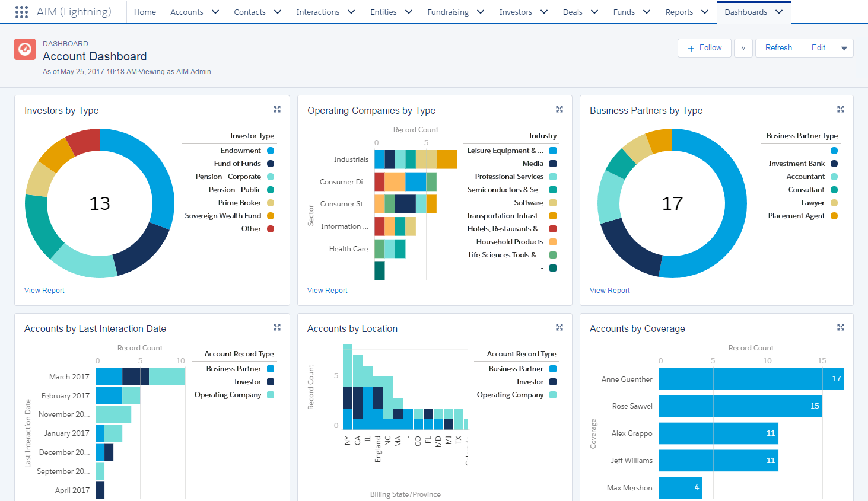This screenshot has width=868, height=501.
Task: Expand the Accounts by Coverage chart
Action: click(840, 327)
